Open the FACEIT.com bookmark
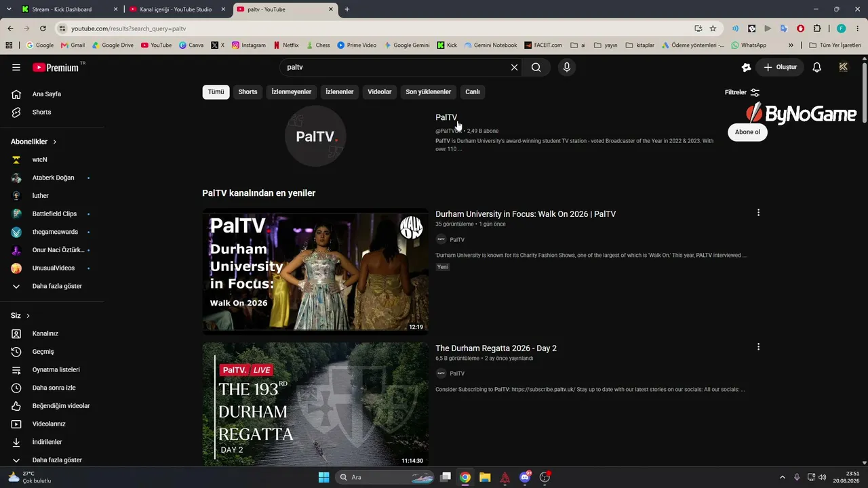Image resolution: width=868 pixels, height=488 pixels. 543,45
